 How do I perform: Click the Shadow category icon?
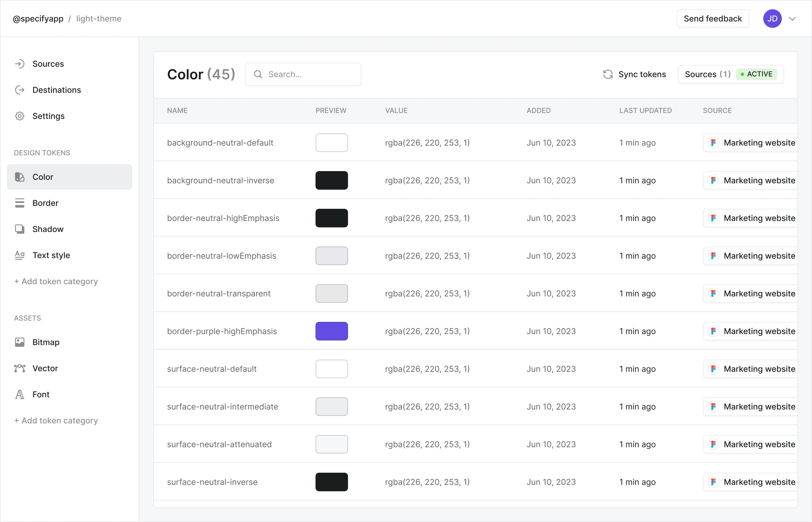tap(20, 229)
